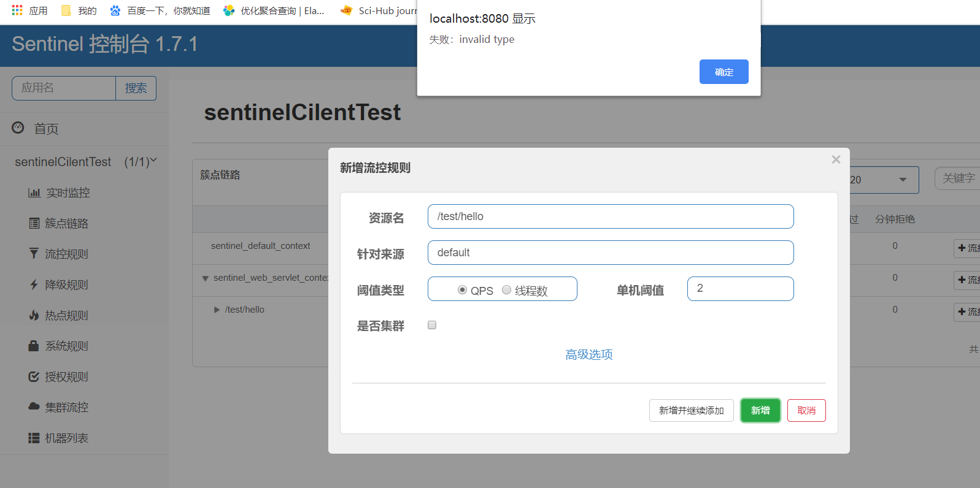Screen dimensions: 980x488
Task: Click the flow-control button on the /test/hello row
Action: click(967, 312)
